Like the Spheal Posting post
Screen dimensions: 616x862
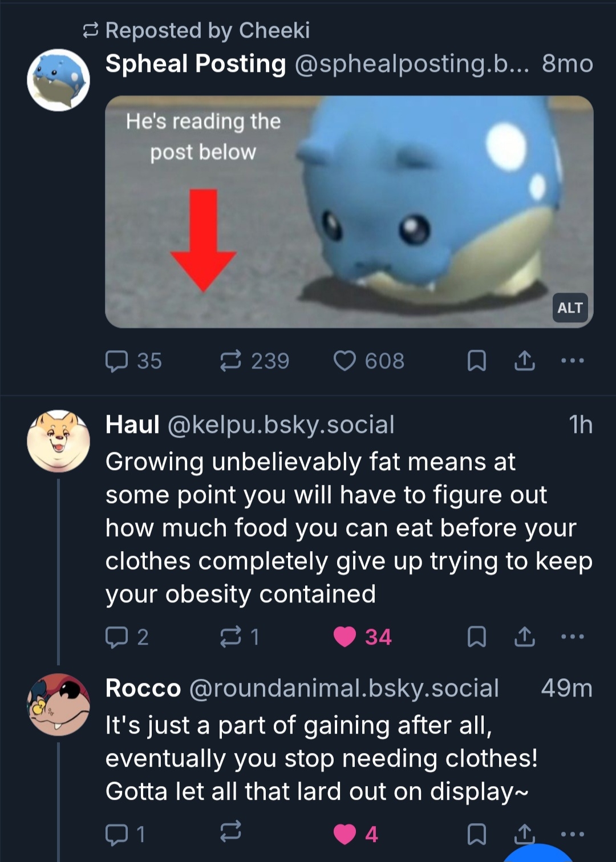(345, 361)
